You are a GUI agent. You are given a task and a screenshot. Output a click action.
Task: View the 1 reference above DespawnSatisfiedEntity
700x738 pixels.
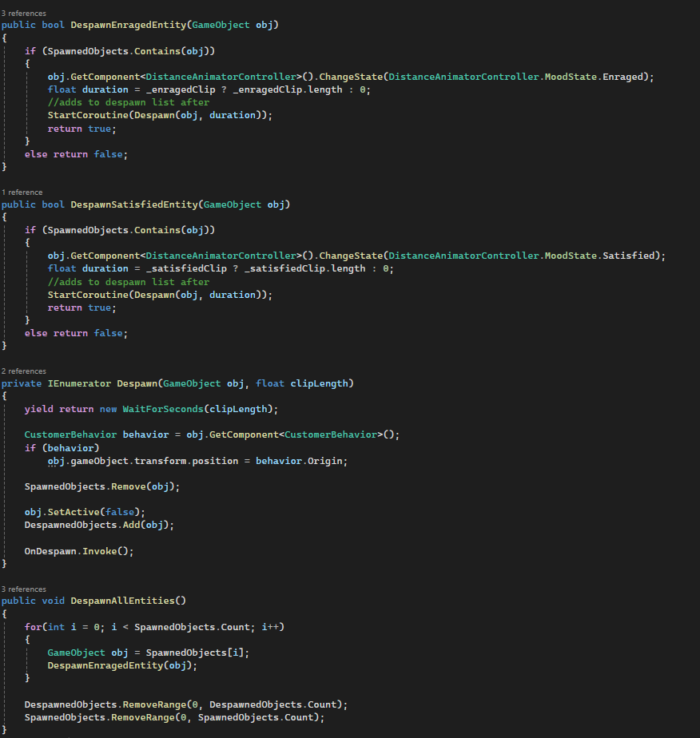22,192
